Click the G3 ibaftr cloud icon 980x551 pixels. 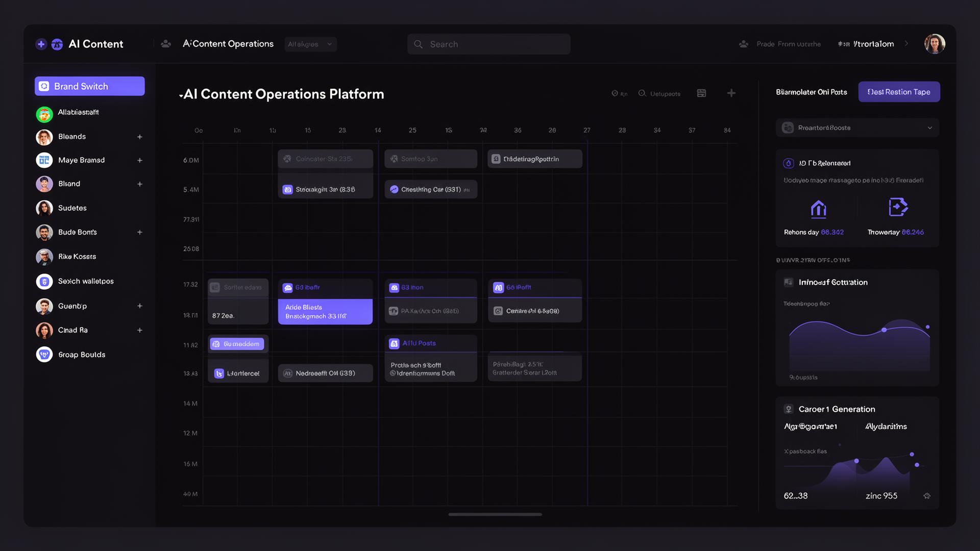click(x=288, y=288)
